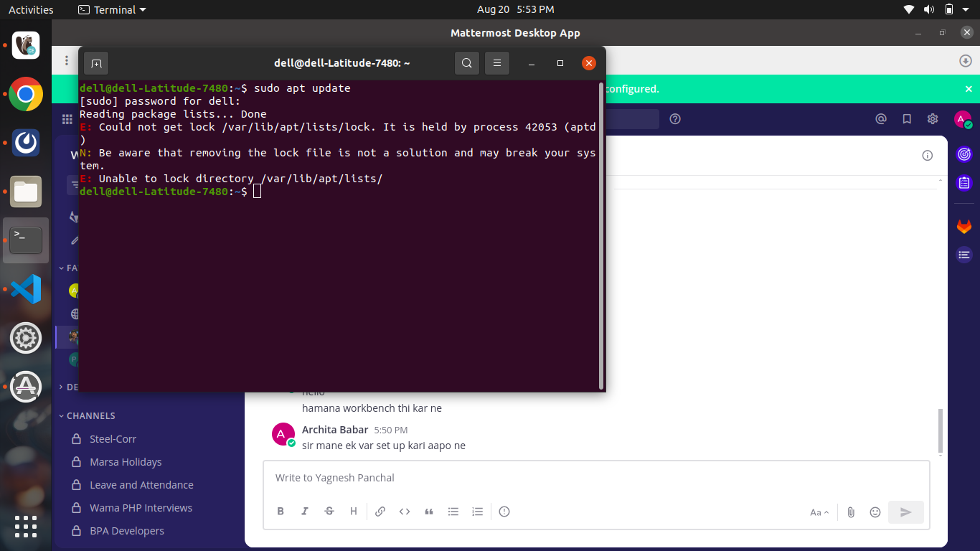
Task: Collapse the CHANNELS sidebar category
Action: (x=87, y=416)
